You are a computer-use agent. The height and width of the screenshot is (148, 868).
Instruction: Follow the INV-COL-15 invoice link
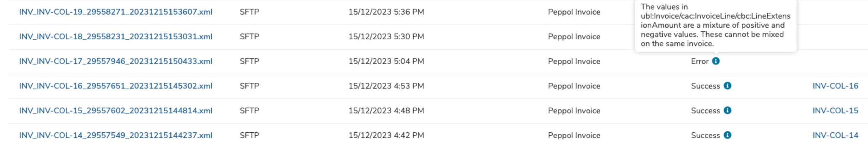(835, 110)
